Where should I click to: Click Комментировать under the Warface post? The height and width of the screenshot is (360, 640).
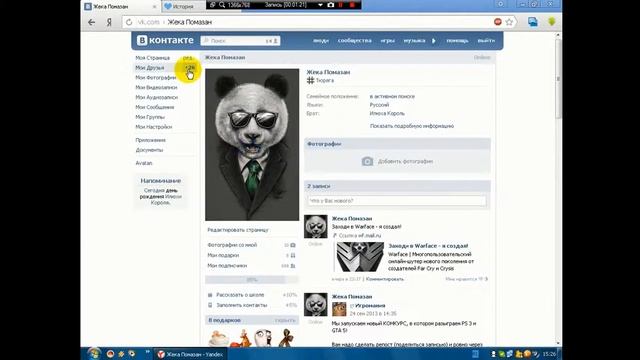[x=385, y=279]
